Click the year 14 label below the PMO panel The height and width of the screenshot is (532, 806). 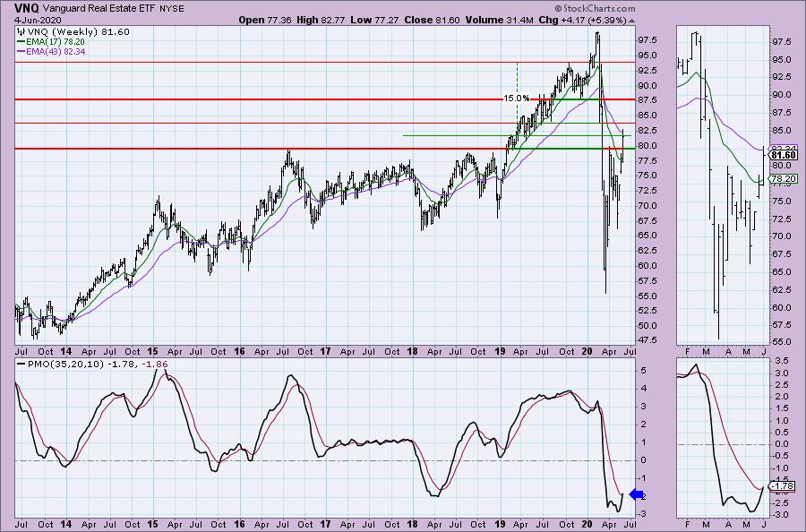pyautogui.click(x=65, y=525)
